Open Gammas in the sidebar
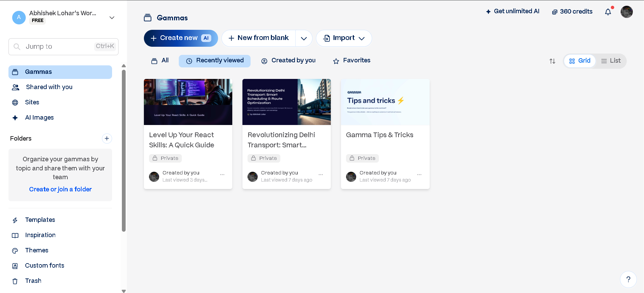Screen dimensions: 644x293 pyautogui.click(x=60, y=72)
